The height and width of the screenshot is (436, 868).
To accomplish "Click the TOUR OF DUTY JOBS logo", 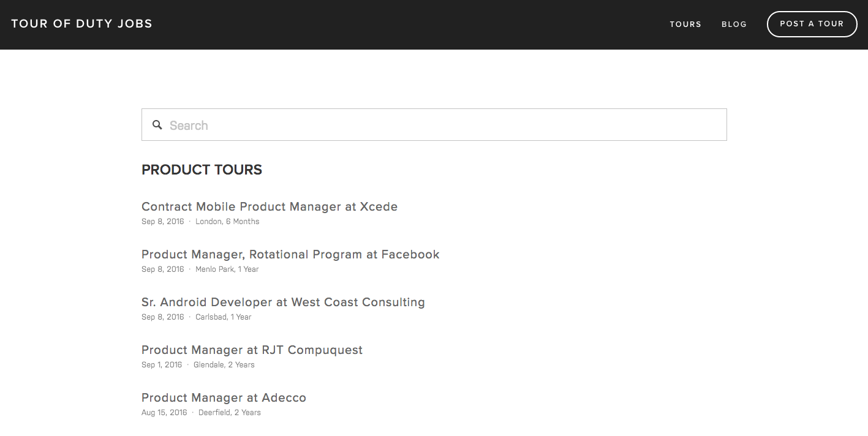I will point(81,23).
